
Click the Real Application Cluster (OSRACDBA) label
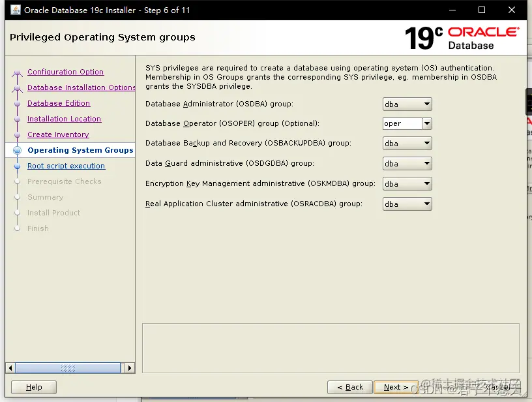[254, 204]
